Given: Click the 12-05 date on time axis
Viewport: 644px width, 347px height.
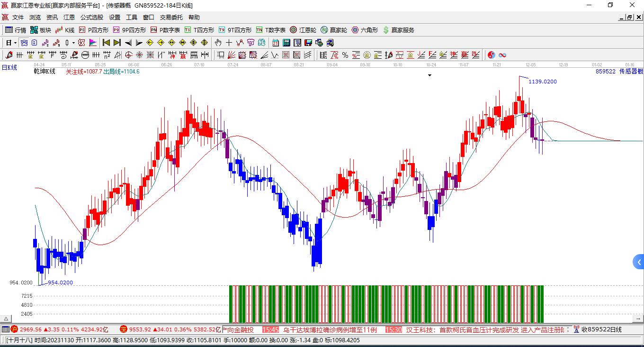Looking at the screenshot, I should point(530,64).
